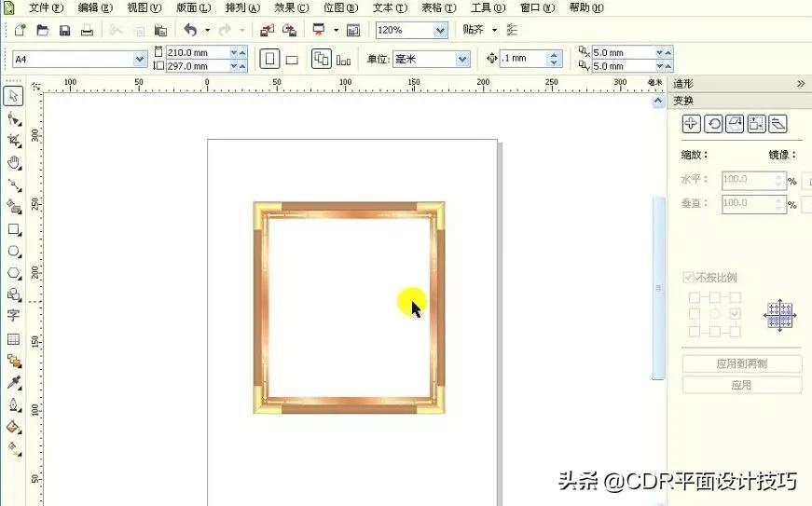This screenshot has width=812, height=506.
Task: Check bottom-right anchor point box
Action: click(x=735, y=331)
